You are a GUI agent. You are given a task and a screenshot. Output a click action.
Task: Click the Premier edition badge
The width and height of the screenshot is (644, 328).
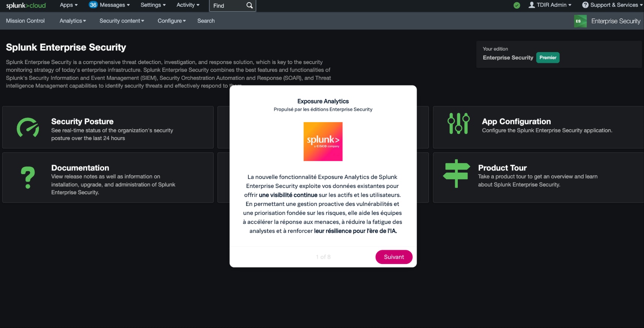[x=548, y=58]
